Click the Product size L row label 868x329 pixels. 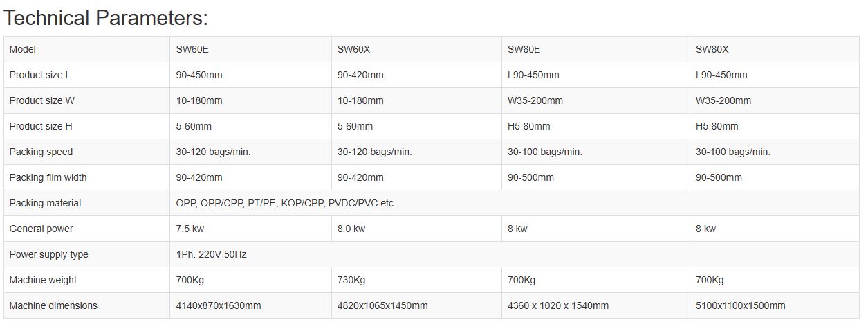click(86, 75)
